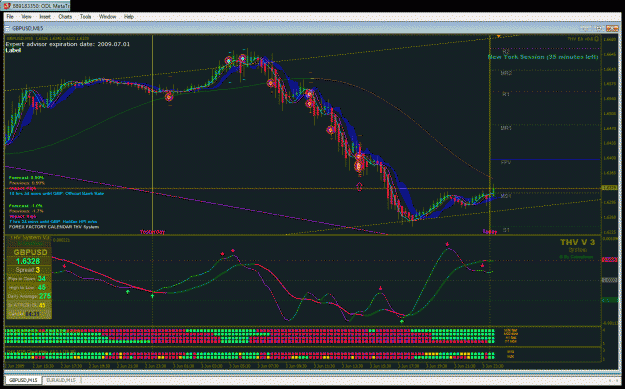Click the Yesterday session marker label

(x=152, y=232)
